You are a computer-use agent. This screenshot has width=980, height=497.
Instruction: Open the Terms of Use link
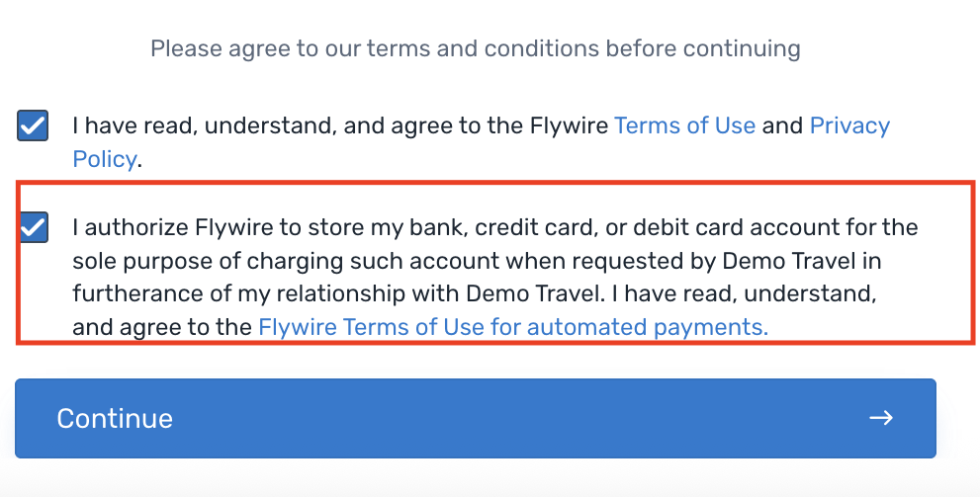tap(684, 125)
